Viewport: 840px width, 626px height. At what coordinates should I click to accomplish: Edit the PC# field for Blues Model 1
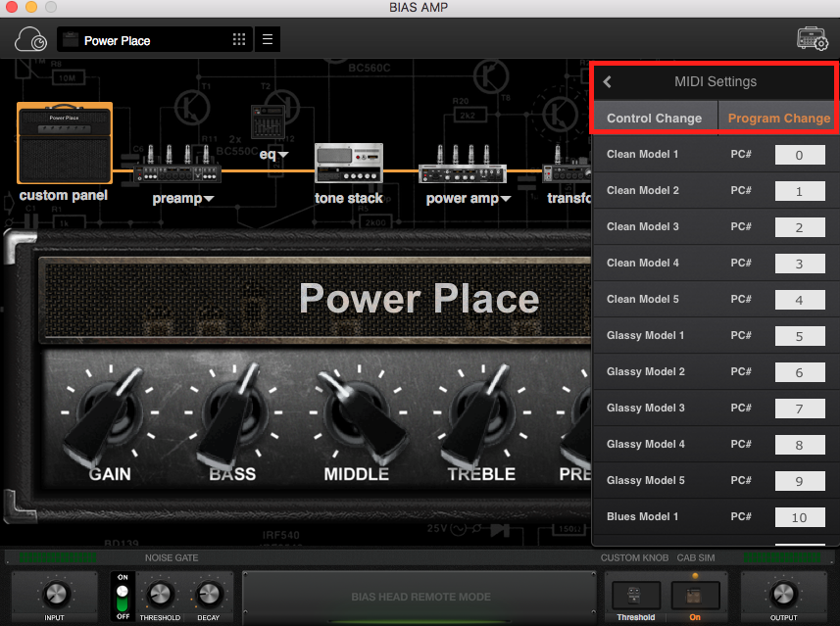(800, 518)
